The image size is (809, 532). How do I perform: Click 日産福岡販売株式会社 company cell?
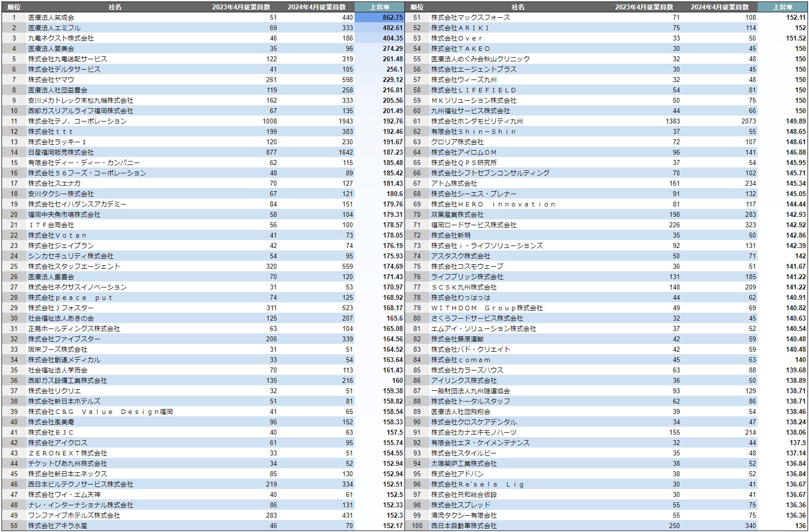(x=61, y=152)
